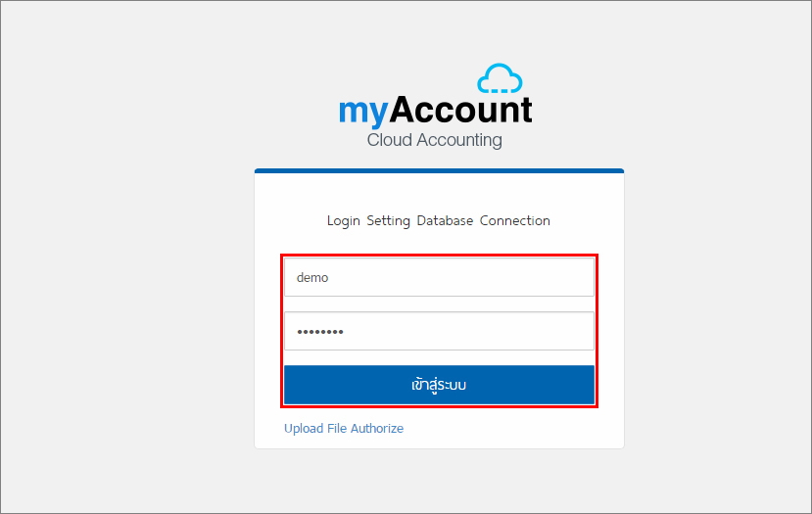
Task: Click the black "Account" word in the logo
Action: pyautogui.click(x=460, y=110)
